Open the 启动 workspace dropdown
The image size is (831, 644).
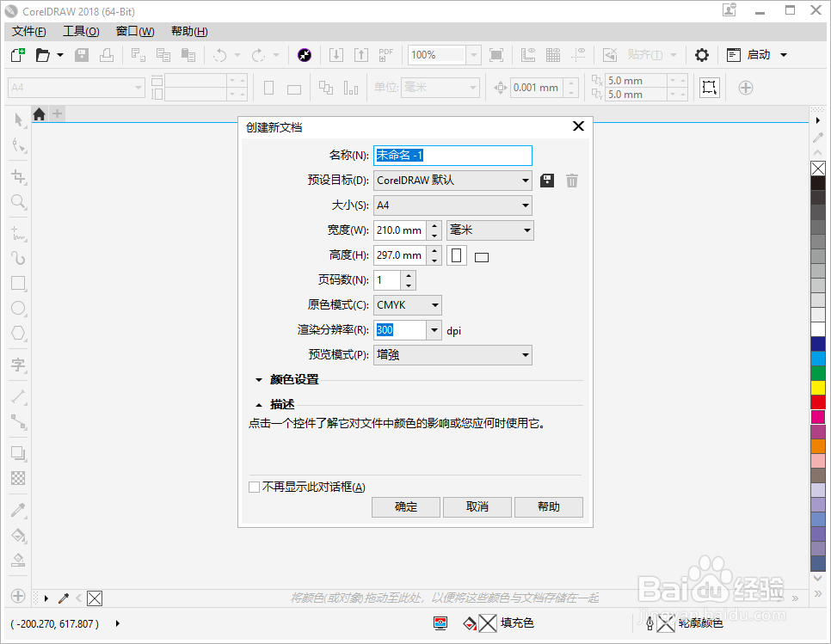[784, 54]
